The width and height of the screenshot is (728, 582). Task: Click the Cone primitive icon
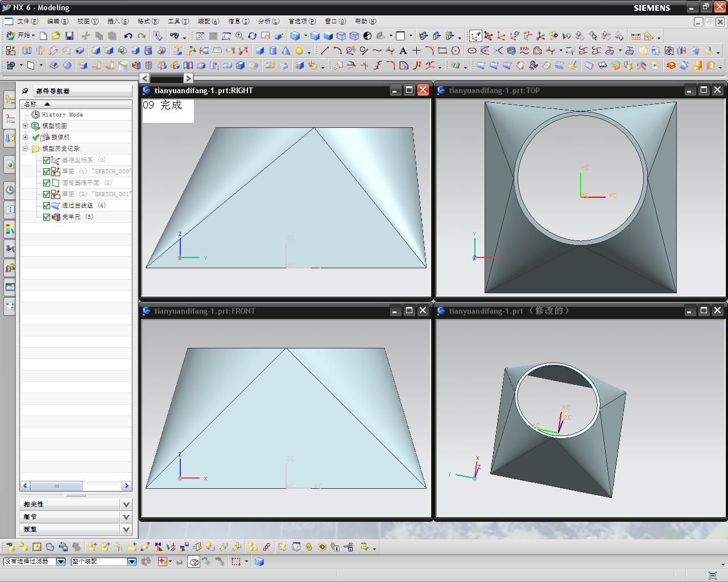(286, 51)
